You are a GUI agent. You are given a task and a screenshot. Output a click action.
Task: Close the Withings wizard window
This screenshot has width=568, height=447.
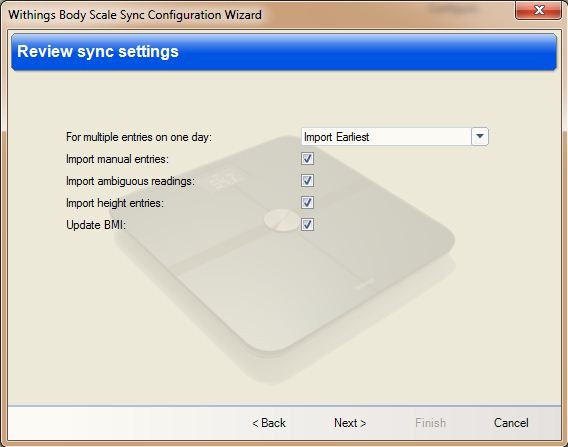click(538, 10)
